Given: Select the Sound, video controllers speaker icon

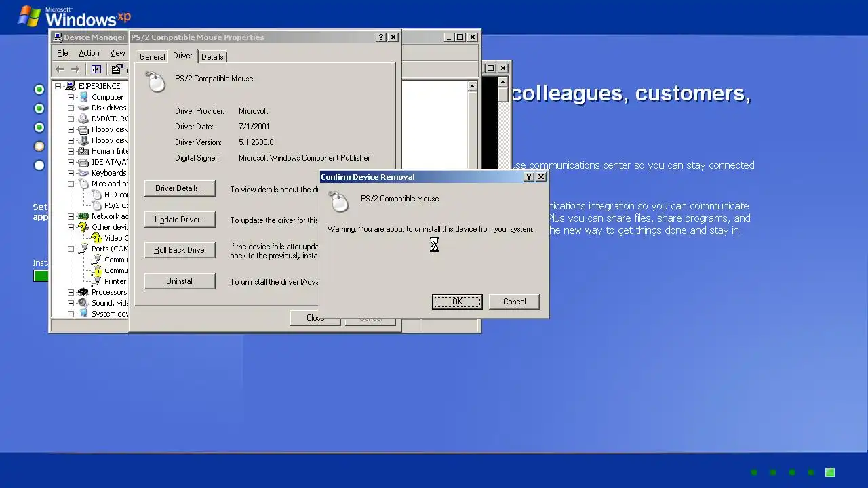Looking at the screenshot, I should click(83, 303).
